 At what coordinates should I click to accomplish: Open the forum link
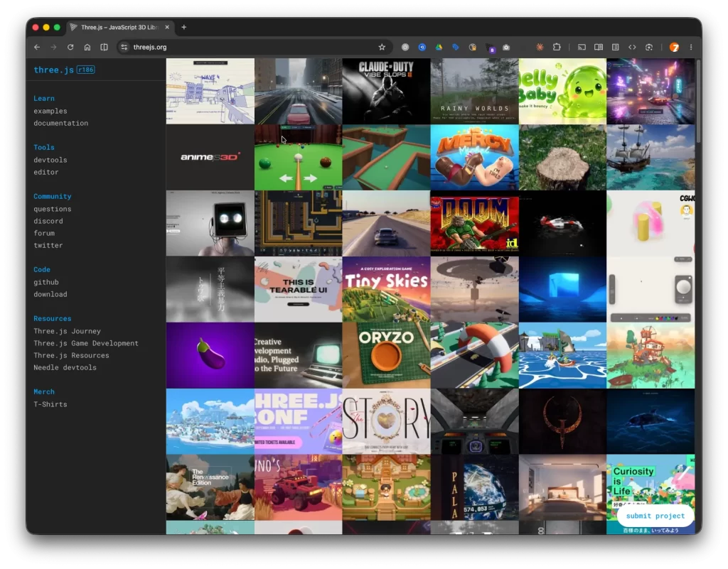44,233
